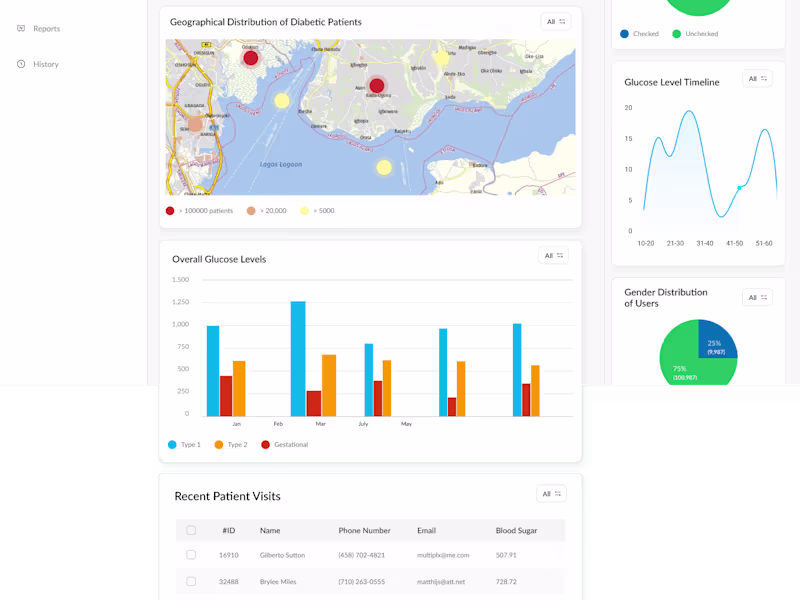
Task: Check the checkbox for Gilberto Sutton's row
Action: point(191,555)
